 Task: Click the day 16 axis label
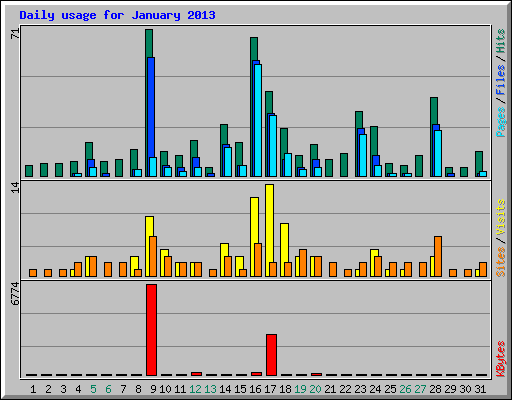pyautogui.click(x=255, y=389)
